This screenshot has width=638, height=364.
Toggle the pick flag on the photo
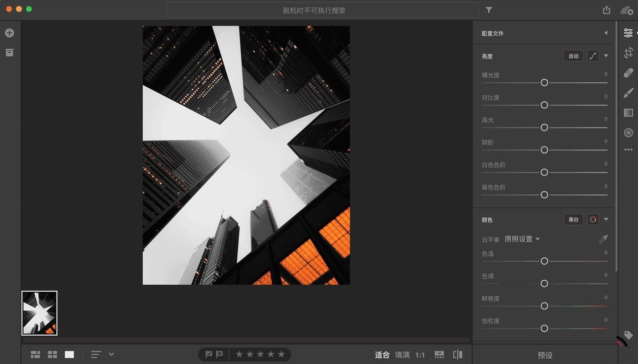(x=209, y=354)
